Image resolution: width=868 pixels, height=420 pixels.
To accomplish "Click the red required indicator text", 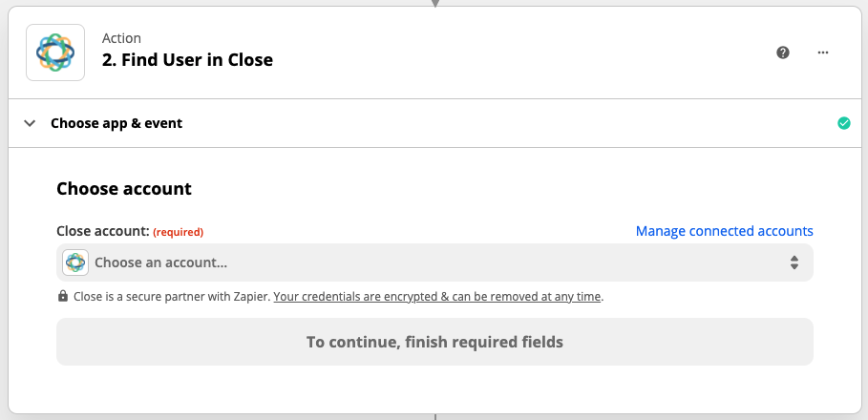I will point(179,232).
